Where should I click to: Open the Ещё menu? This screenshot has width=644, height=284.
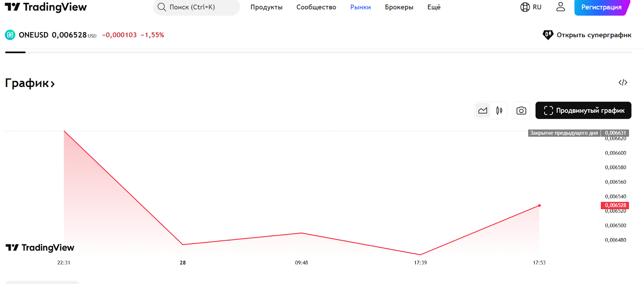(433, 7)
